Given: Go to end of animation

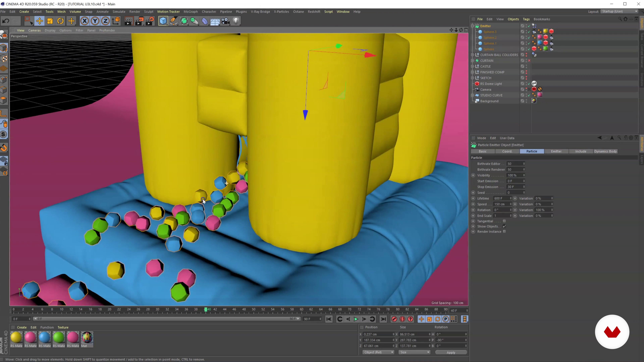Looking at the screenshot, I should click(383, 319).
